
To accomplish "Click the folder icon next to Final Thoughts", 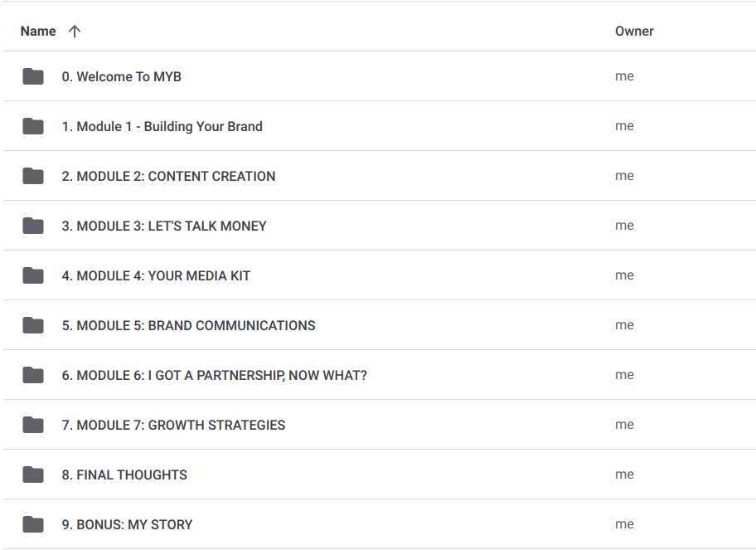I will (x=33, y=475).
